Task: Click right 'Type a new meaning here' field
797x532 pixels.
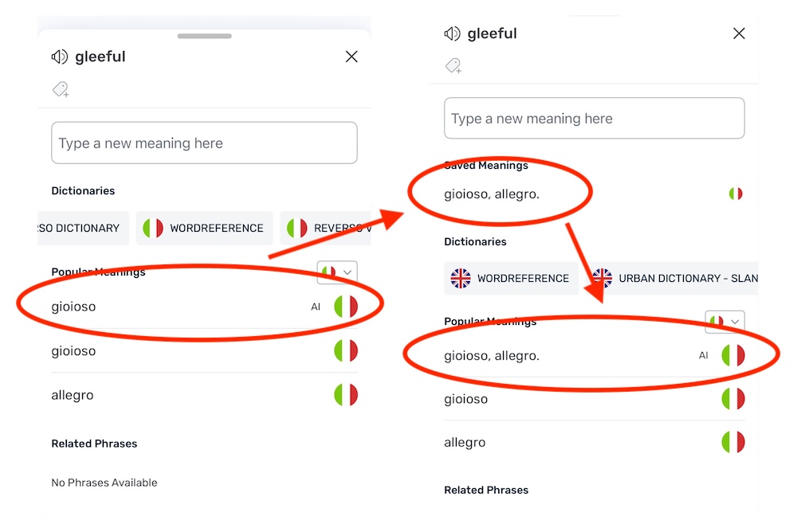Action: (x=595, y=119)
